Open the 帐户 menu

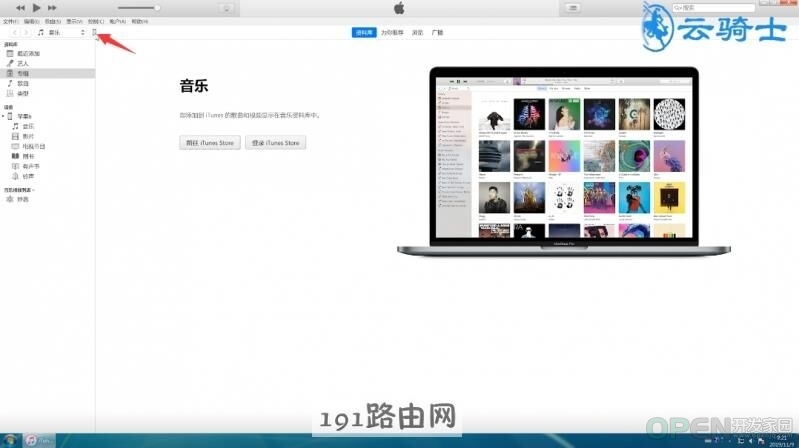coord(117,21)
